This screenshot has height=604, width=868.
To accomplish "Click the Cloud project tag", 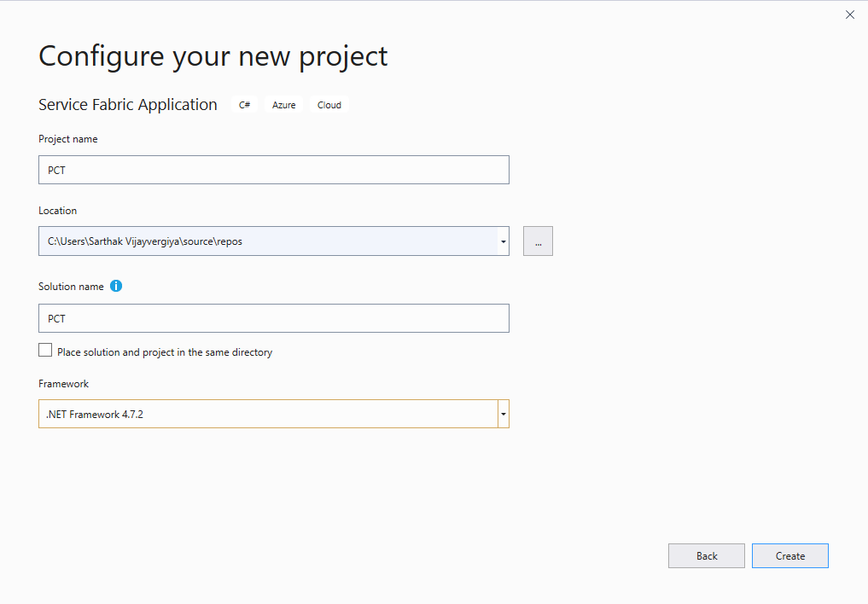I will [x=329, y=104].
